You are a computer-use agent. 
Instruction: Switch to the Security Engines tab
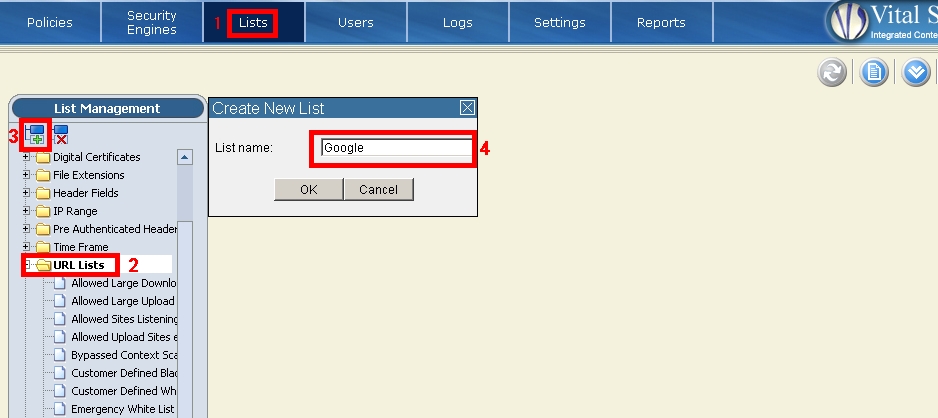[152, 22]
